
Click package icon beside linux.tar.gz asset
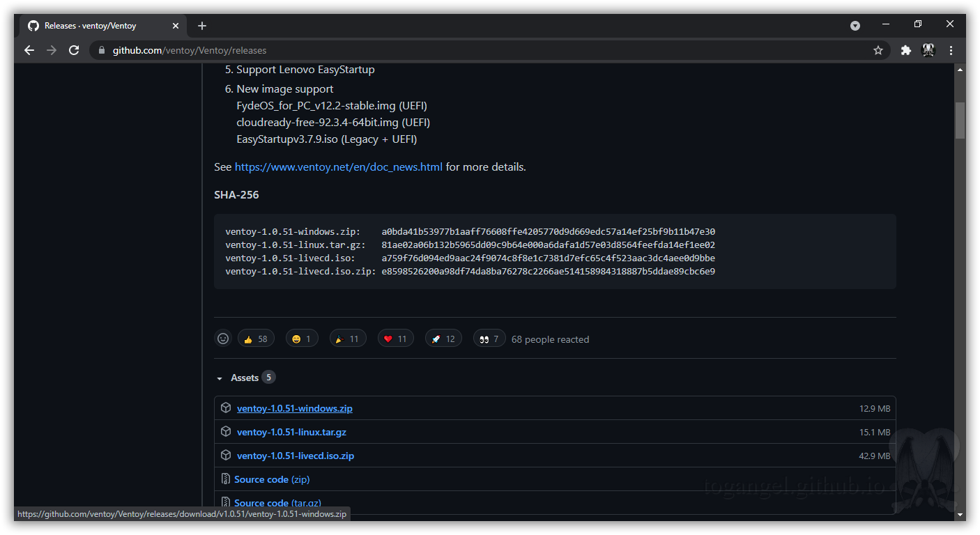coord(226,431)
